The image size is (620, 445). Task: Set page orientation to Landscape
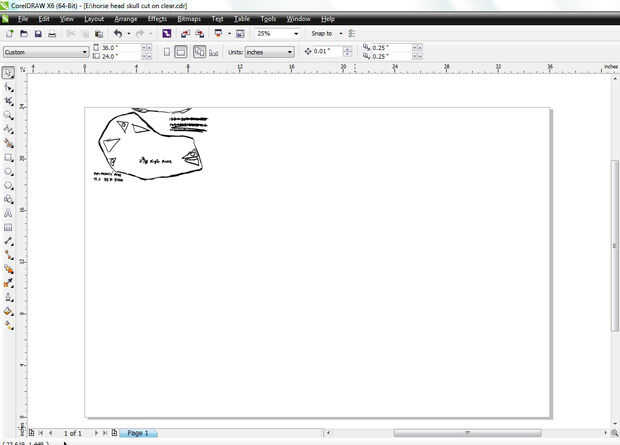181,52
